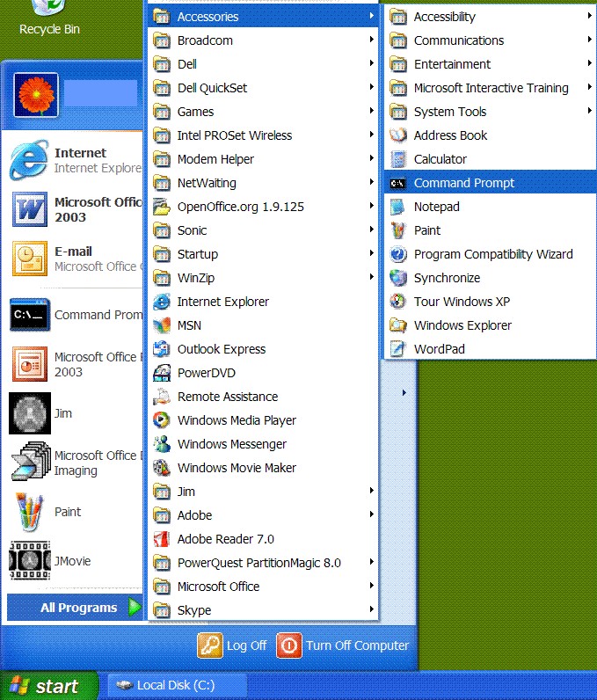Click the Log Off button
This screenshot has width=597, height=700.
[x=232, y=645]
